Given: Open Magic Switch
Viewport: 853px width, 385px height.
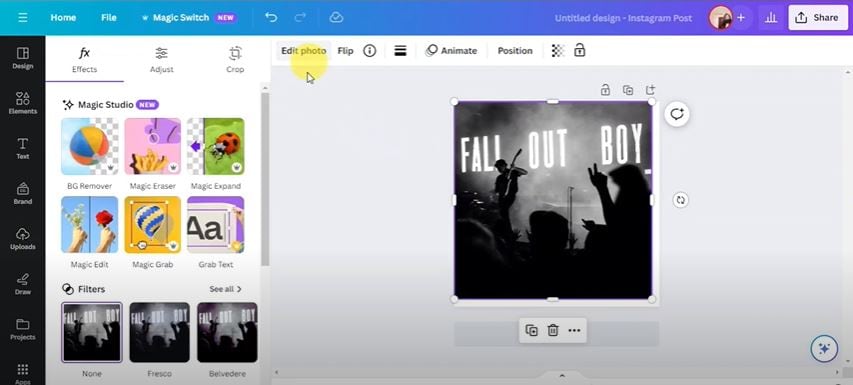Looking at the screenshot, I should tap(188, 17).
